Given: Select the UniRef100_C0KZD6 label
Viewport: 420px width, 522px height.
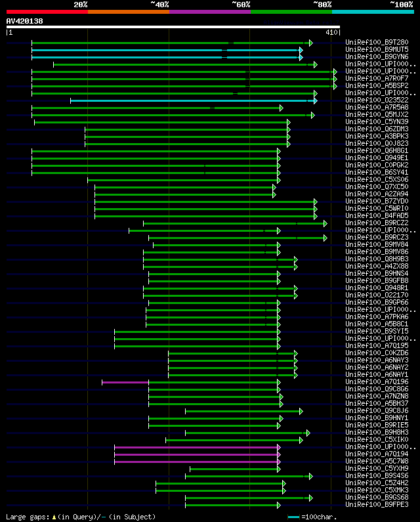Looking at the screenshot, I should pyautogui.click(x=377, y=353).
